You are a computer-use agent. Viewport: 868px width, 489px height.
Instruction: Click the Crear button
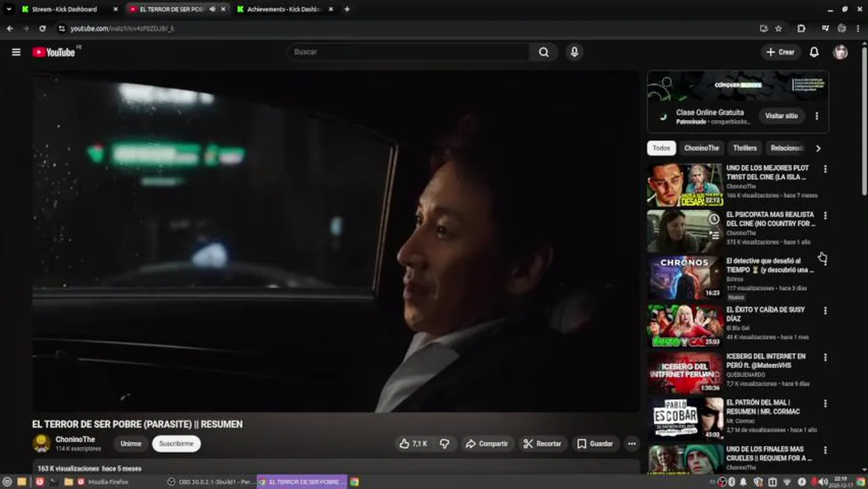780,52
